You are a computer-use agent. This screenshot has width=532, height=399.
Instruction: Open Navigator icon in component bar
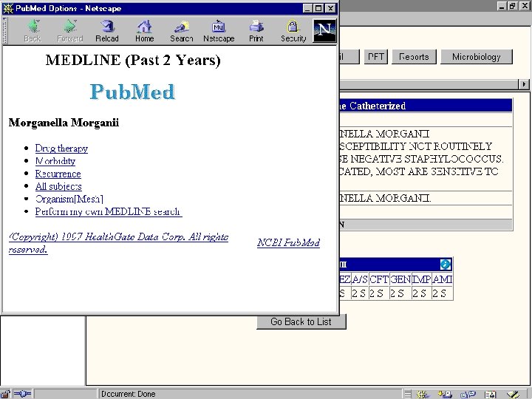[x=422, y=395]
